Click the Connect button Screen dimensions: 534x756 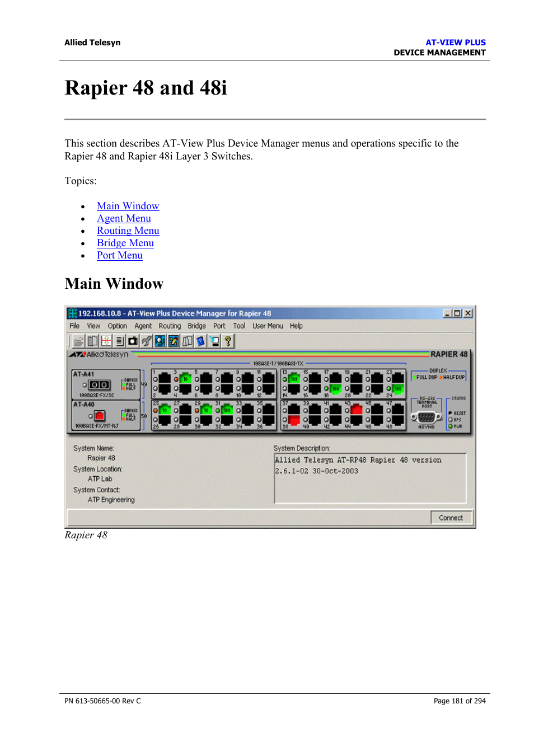[451, 518]
